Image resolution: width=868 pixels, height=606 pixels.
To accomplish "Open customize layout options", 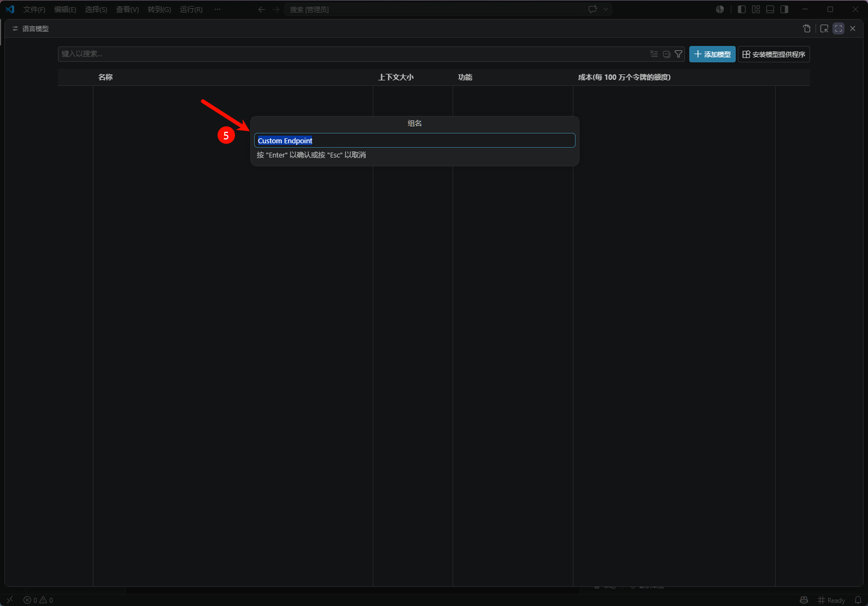I will (756, 9).
